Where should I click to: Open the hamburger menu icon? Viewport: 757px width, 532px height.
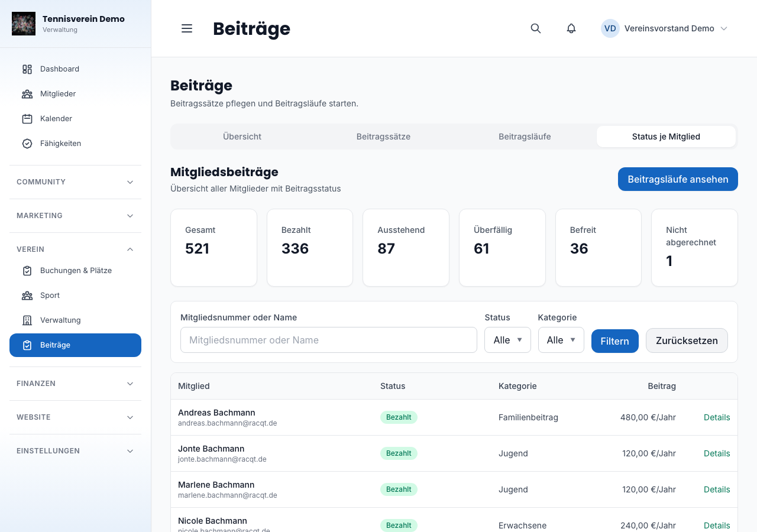187,28
